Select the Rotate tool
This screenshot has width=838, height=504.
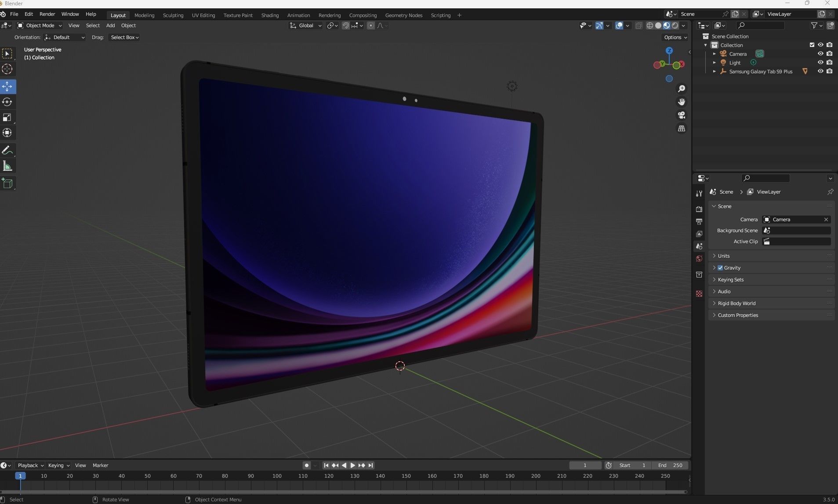pyautogui.click(x=7, y=102)
